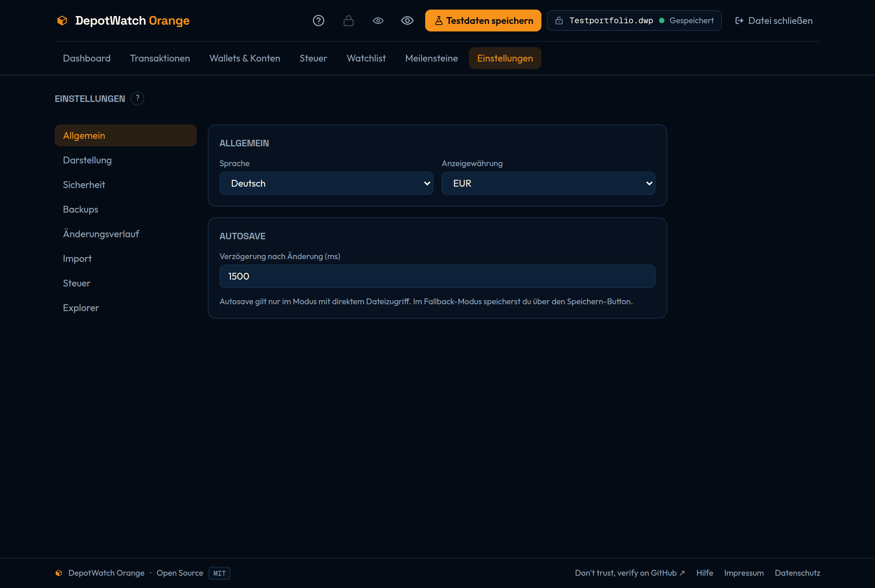The image size is (875, 588).
Task: Click the MIT license badge in footer
Action: (219, 573)
